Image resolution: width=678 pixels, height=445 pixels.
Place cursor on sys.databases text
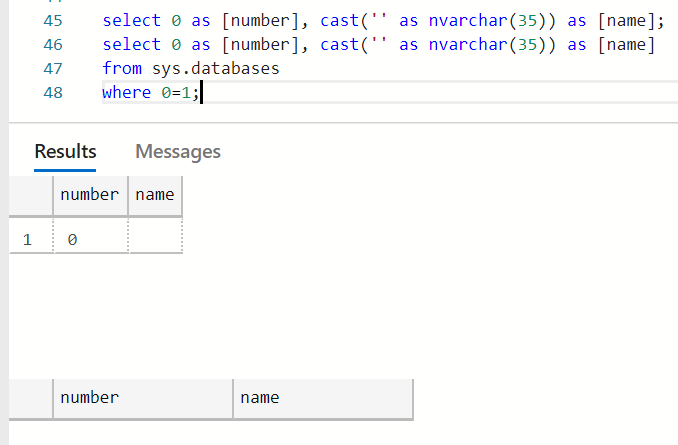[216, 69]
